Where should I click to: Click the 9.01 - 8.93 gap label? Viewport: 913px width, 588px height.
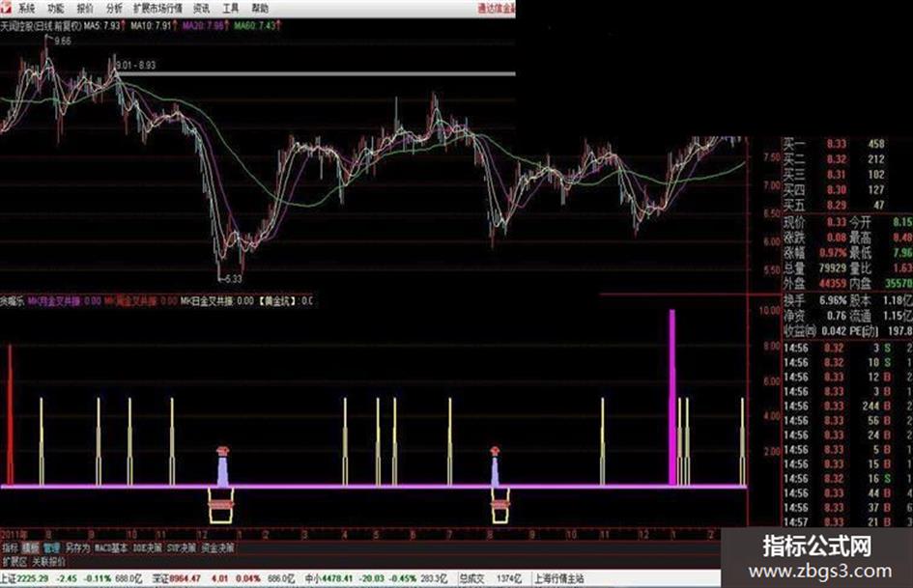[x=135, y=66]
